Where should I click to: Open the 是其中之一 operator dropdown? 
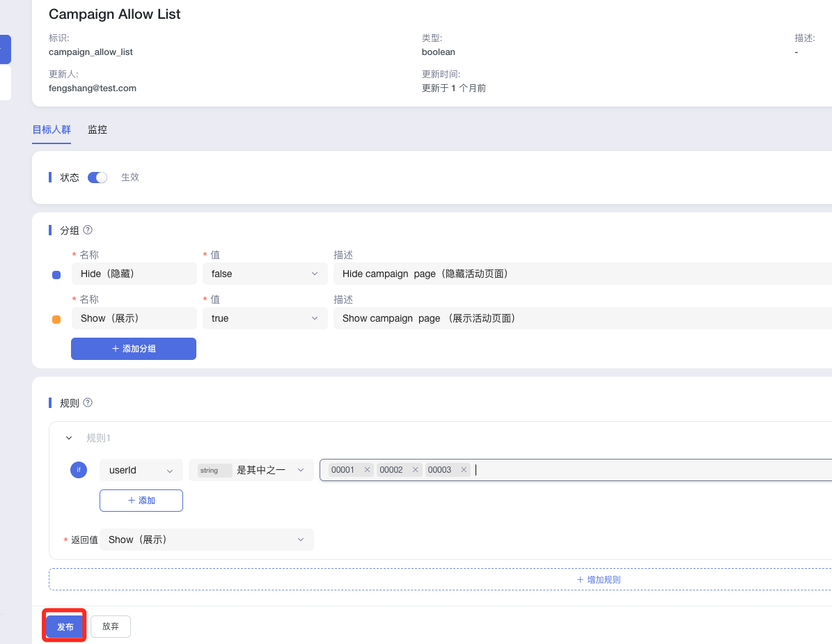pos(251,470)
